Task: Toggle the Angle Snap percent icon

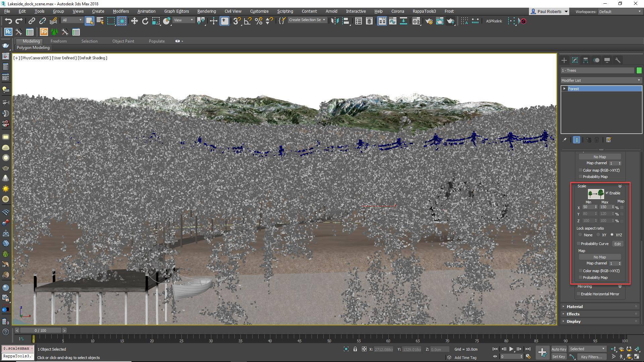Action: pyautogui.click(x=258, y=21)
